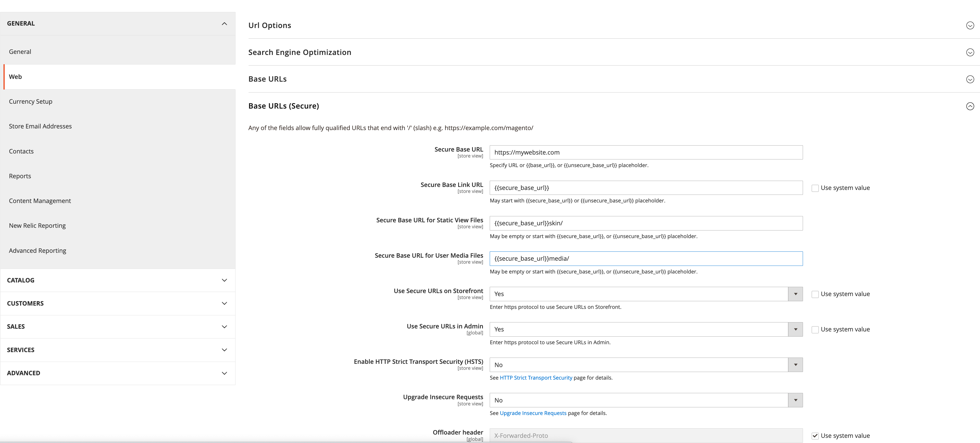Collapse Base URLs (Secure) circle icon
980x443 pixels.
[970, 106]
